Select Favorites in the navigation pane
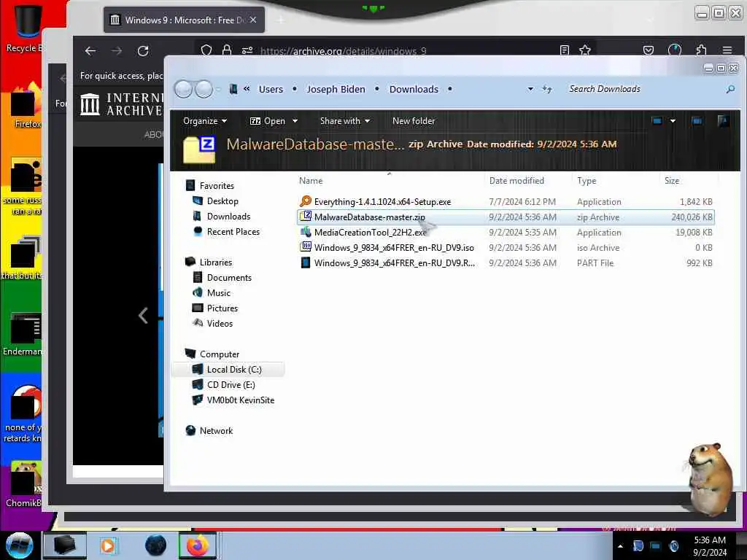 tap(217, 186)
